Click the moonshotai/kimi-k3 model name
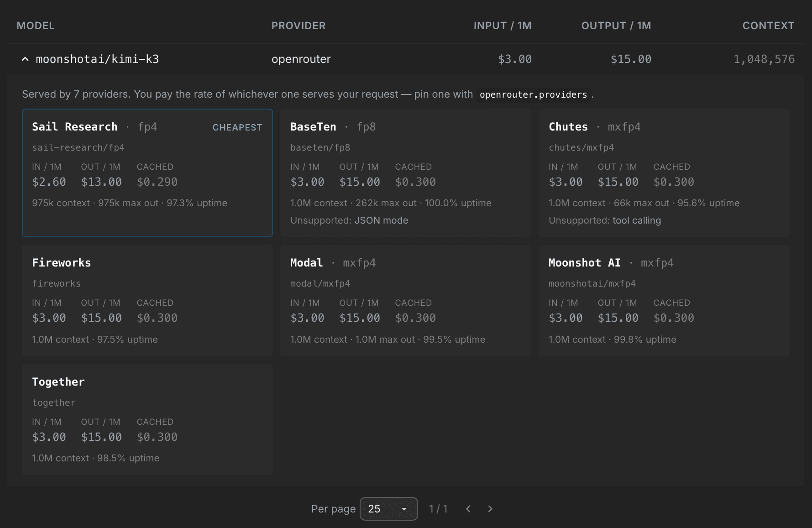Viewport: 812px width, 528px height. click(x=97, y=59)
